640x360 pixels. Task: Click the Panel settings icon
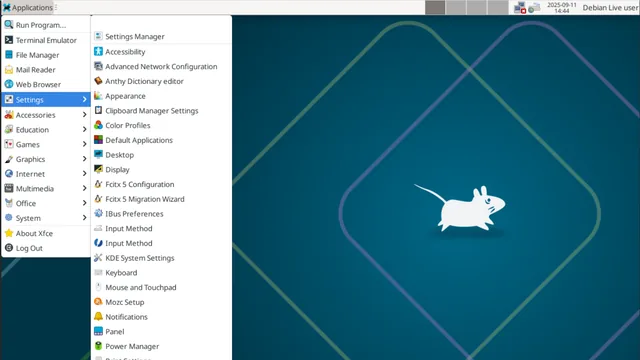pyautogui.click(x=98, y=331)
